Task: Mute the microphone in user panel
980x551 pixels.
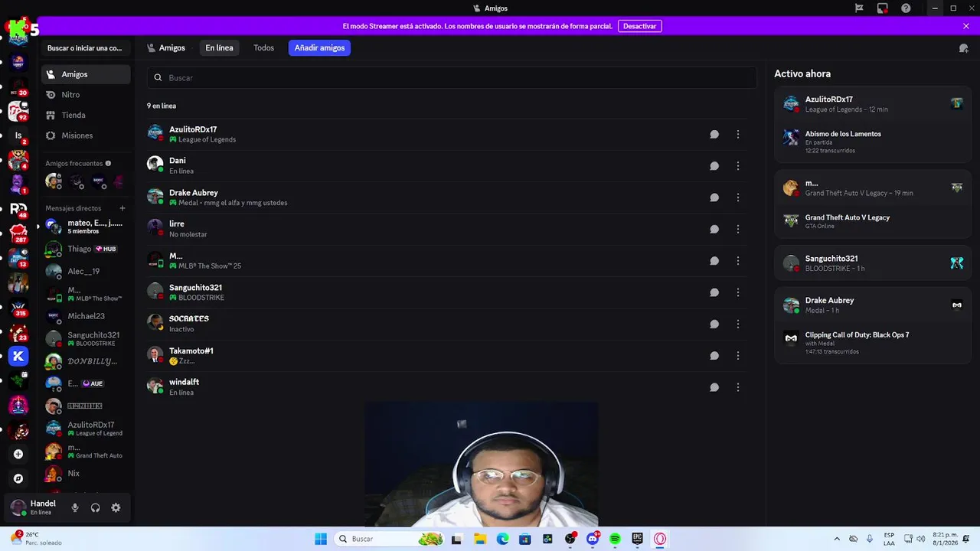Action: tap(75, 507)
